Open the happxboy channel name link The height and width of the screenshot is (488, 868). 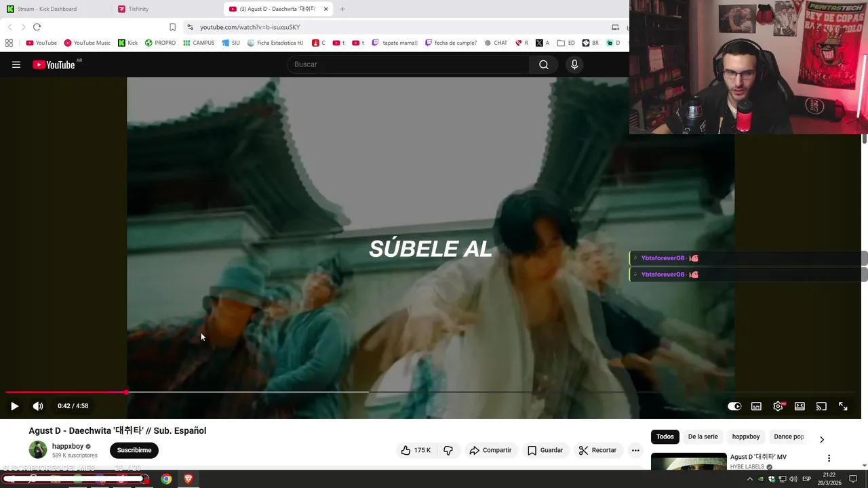[68, 446]
